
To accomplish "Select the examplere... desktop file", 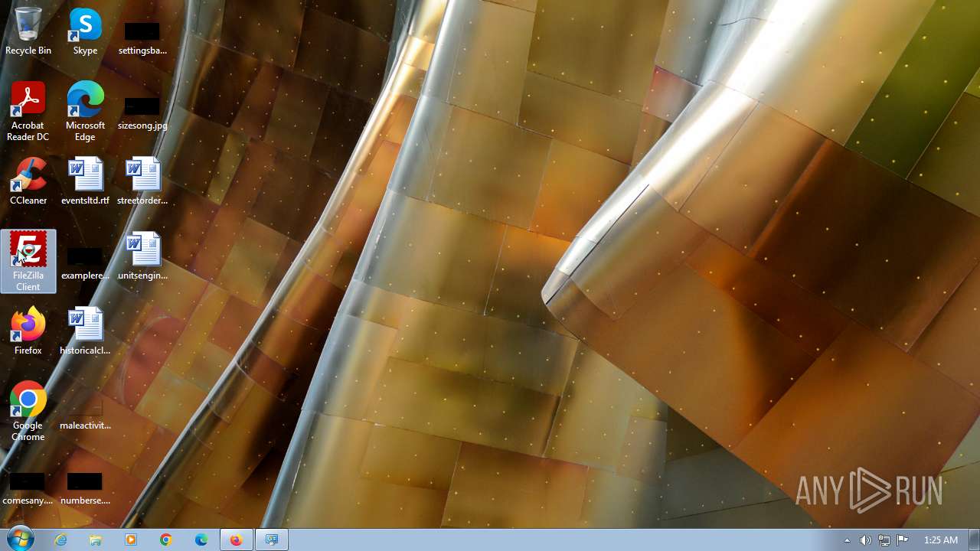I will pos(85,263).
